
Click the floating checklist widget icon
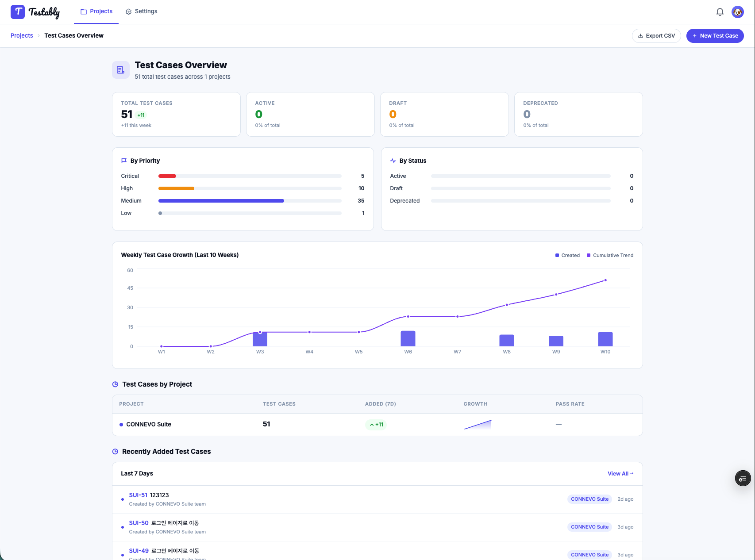(743, 478)
